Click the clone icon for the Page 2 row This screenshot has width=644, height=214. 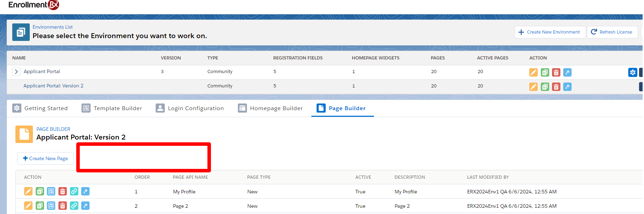[x=40, y=206]
